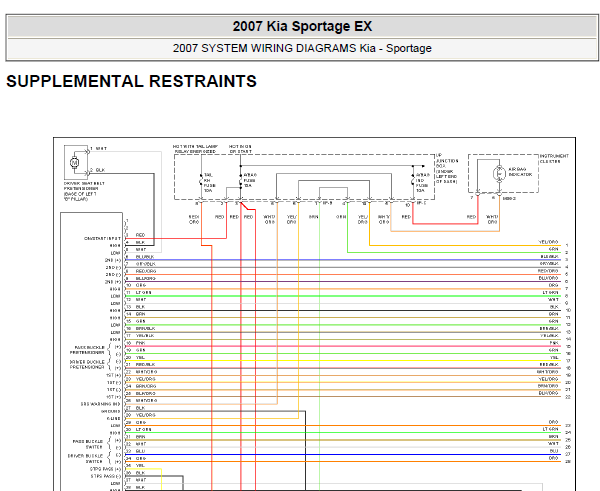Click the A/BAG IND fuse symbol
The height and width of the screenshot is (491, 600).
pyautogui.click(x=413, y=180)
